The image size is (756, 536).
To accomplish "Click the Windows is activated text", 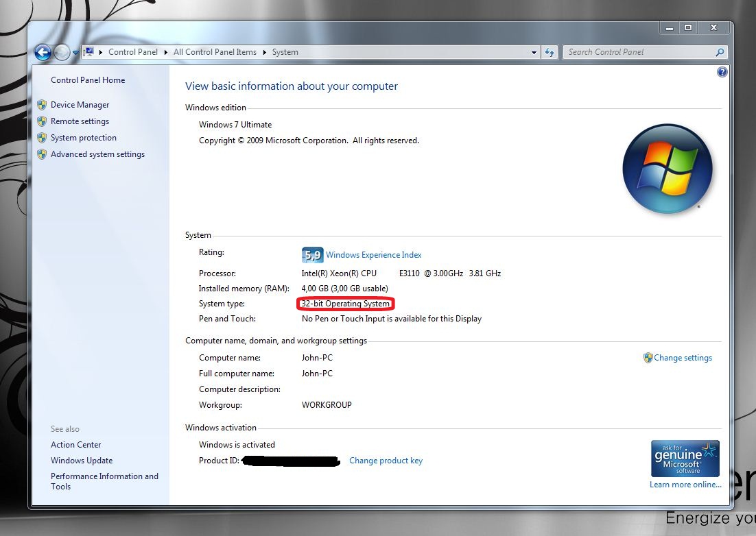I will pos(237,445).
